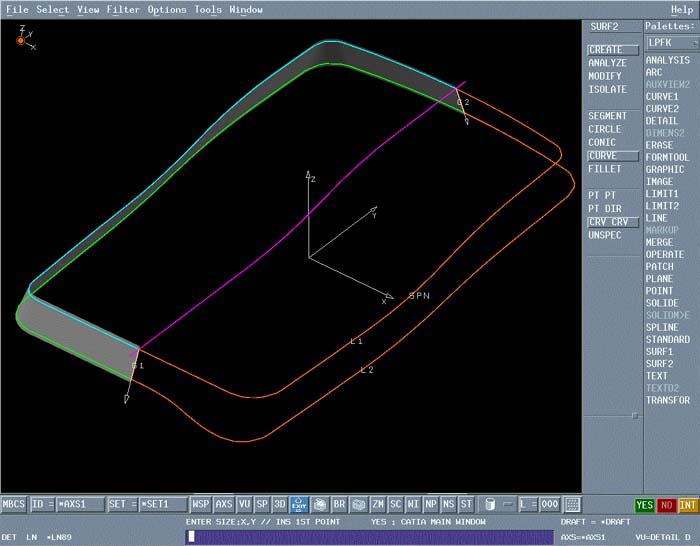The height and width of the screenshot is (546, 700).
Task: Click the WI window tool button
Action: [x=413, y=505]
